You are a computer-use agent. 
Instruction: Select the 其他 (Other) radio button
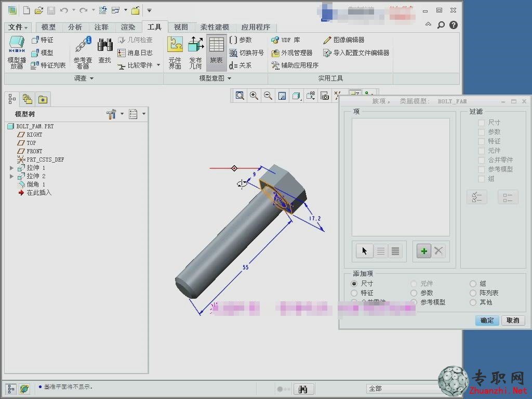(x=473, y=302)
